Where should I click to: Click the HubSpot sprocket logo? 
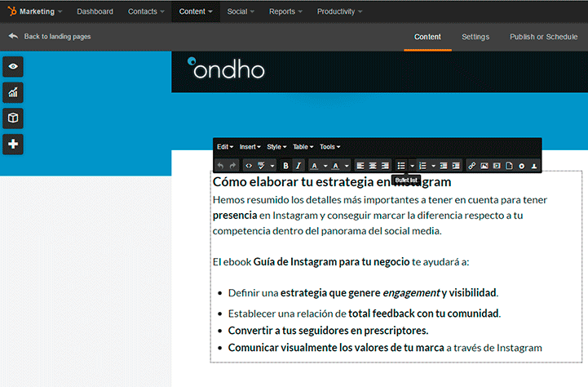(12, 11)
